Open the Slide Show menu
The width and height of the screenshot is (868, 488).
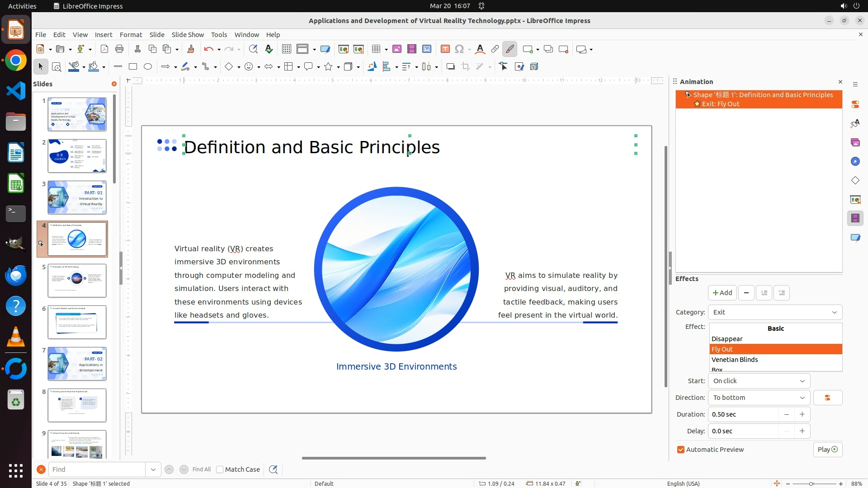click(x=188, y=35)
